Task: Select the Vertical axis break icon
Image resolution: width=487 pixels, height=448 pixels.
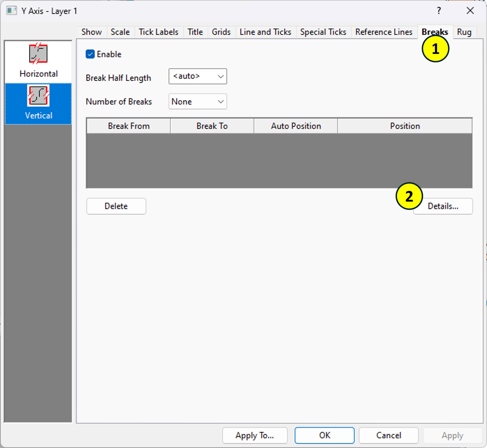Action: 38,96
